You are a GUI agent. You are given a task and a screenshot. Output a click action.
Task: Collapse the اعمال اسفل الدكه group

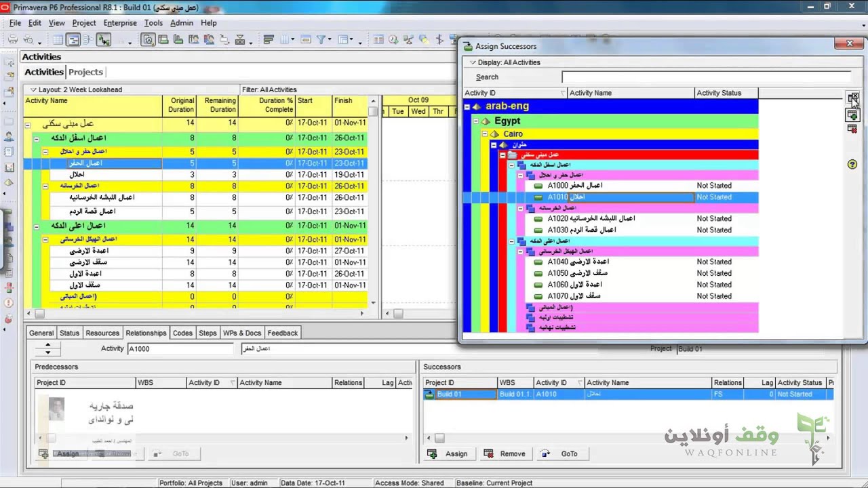pyautogui.click(x=37, y=138)
